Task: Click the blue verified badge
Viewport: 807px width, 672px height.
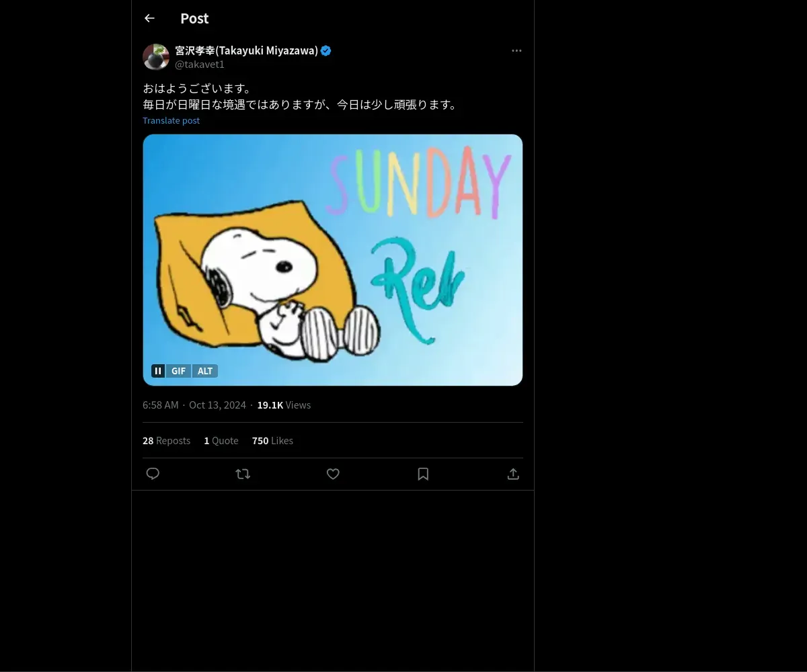Action: 326,50
